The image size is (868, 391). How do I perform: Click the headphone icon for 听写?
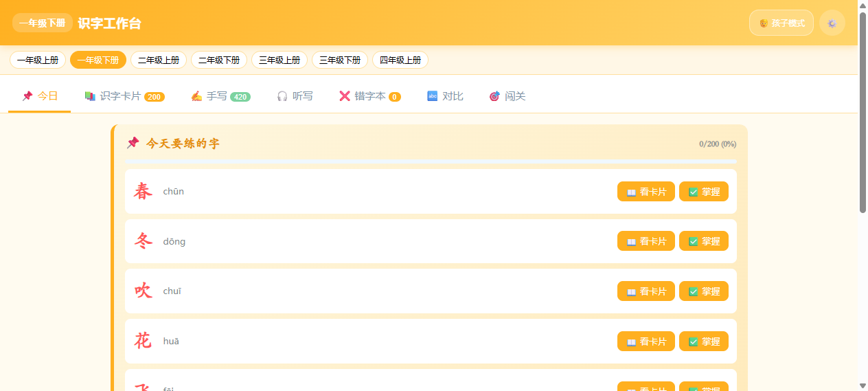[282, 96]
